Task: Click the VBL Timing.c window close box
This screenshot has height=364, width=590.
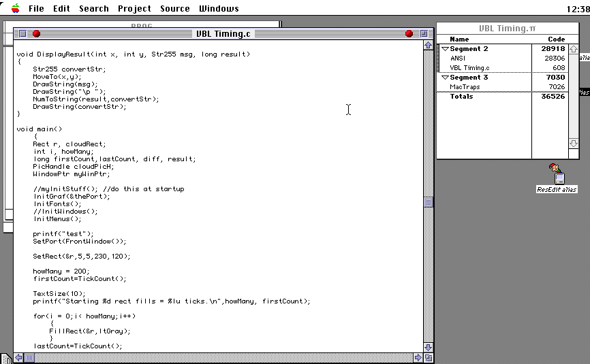Action: (22, 34)
